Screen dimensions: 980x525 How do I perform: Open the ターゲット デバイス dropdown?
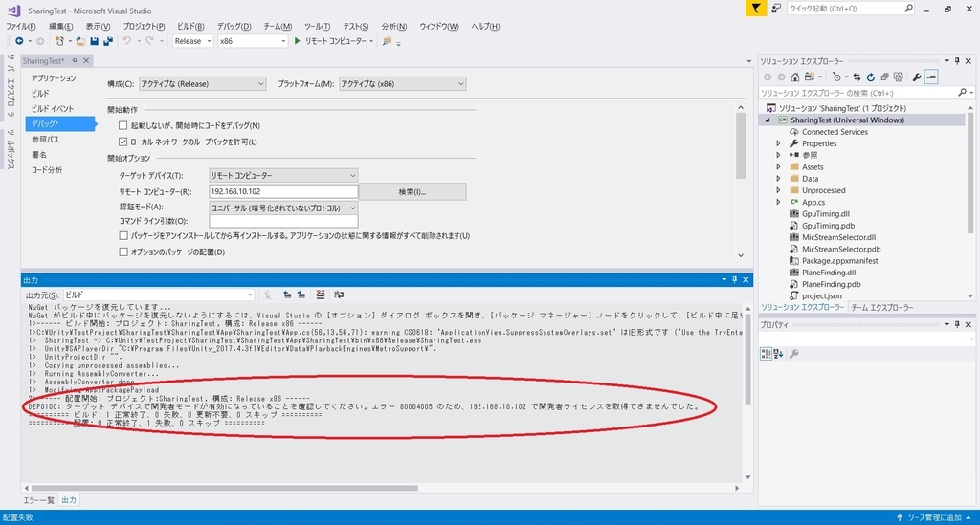[x=283, y=175]
